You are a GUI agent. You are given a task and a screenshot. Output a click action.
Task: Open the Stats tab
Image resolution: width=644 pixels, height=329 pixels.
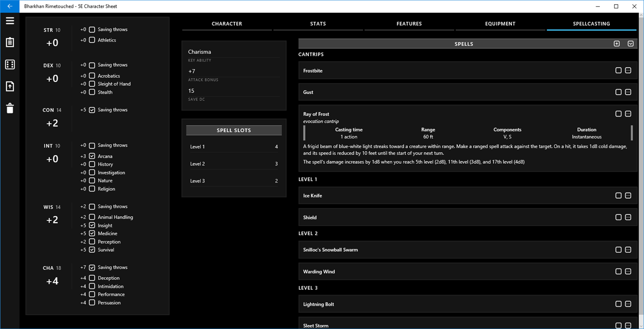(318, 23)
